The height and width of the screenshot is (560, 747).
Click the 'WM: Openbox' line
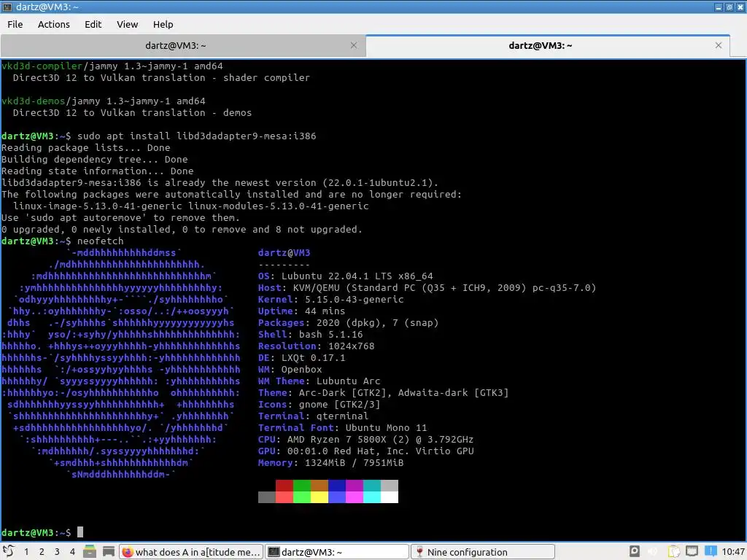point(290,370)
